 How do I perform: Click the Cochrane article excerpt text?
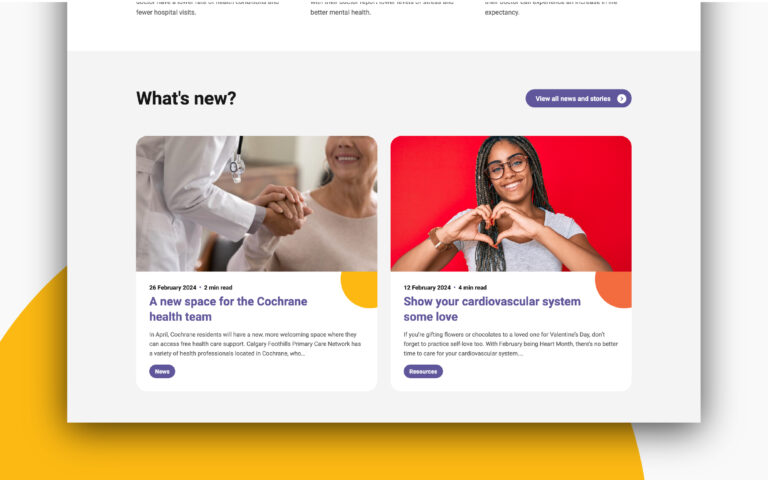[255, 344]
